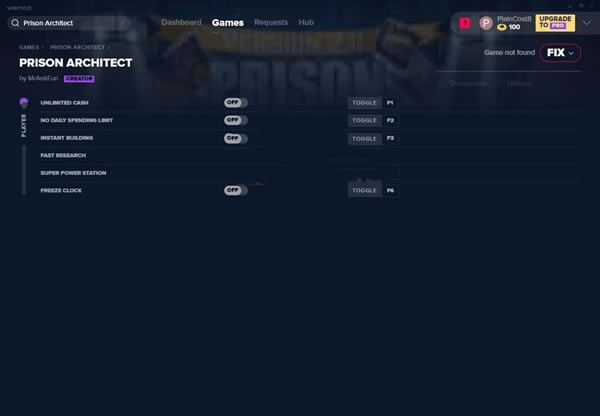Open the Requests tab
This screenshot has width=600, height=416.
270,22
